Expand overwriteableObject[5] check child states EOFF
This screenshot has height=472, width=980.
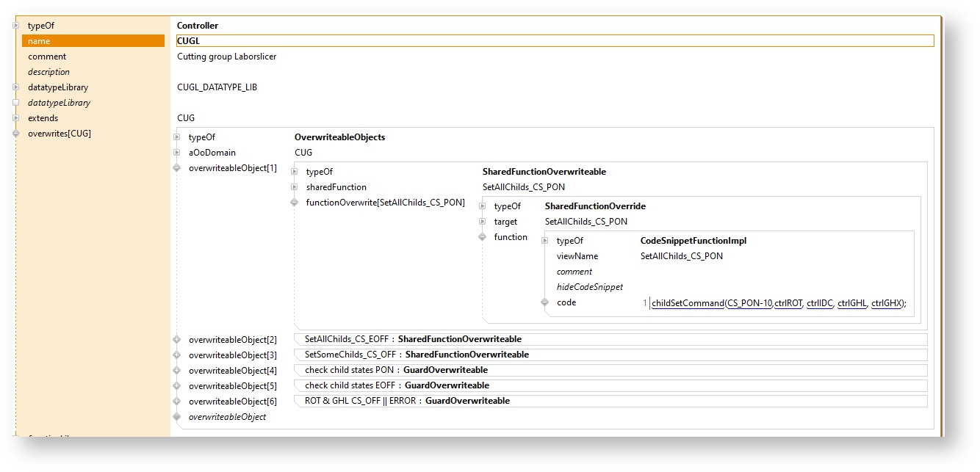click(x=176, y=386)
